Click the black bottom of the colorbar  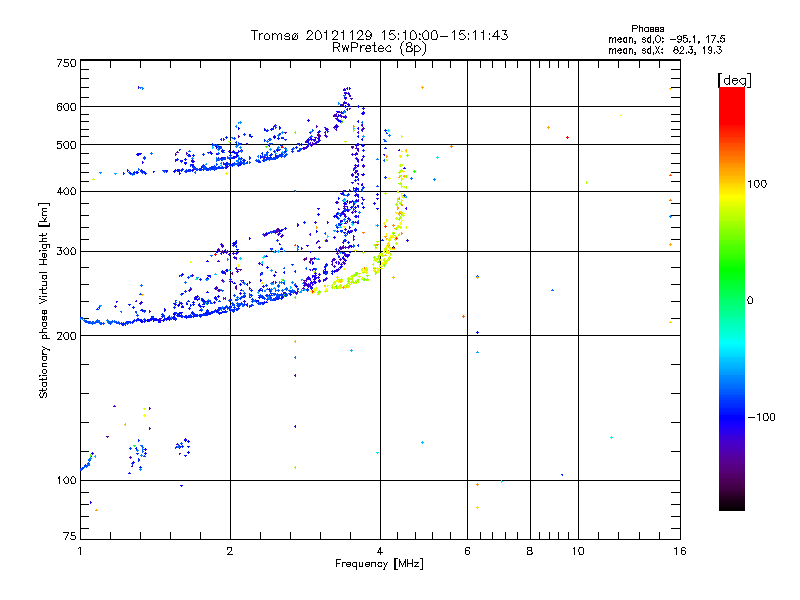coord(732,505)
